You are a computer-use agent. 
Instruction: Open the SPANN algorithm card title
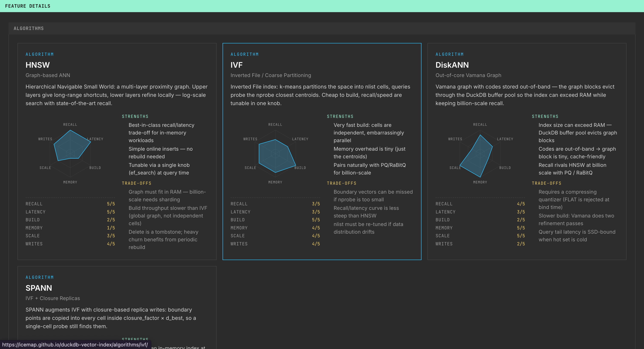click(39, 288)
